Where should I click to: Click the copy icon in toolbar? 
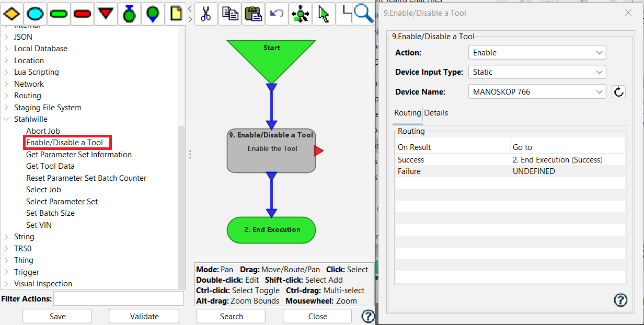229,14
